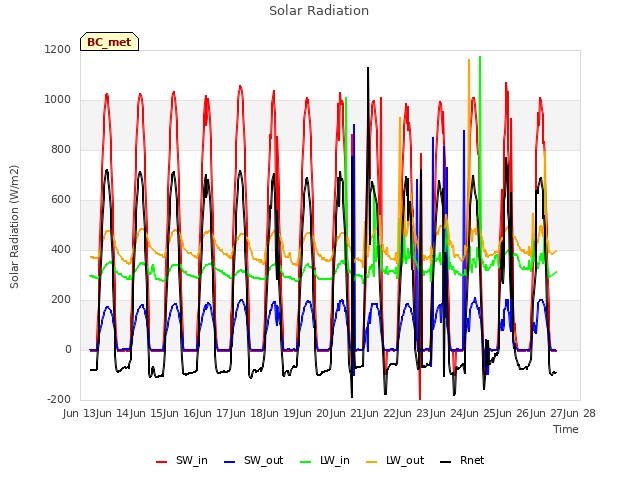640x480 pixels.
Task: Click the Solar Radiation (W/m2) axis label
Action: pos(14,227)
